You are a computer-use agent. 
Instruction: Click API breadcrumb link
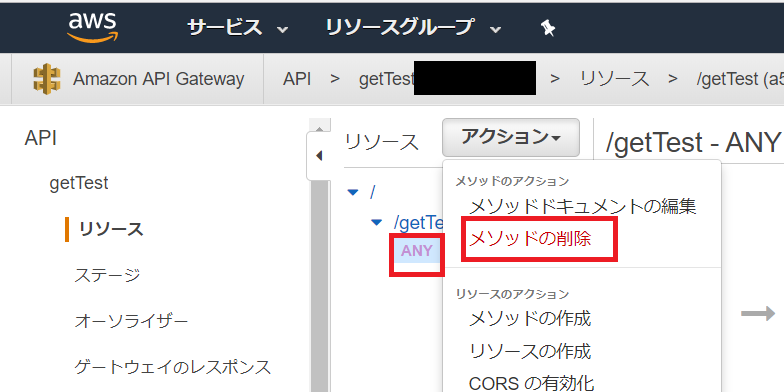297,79
